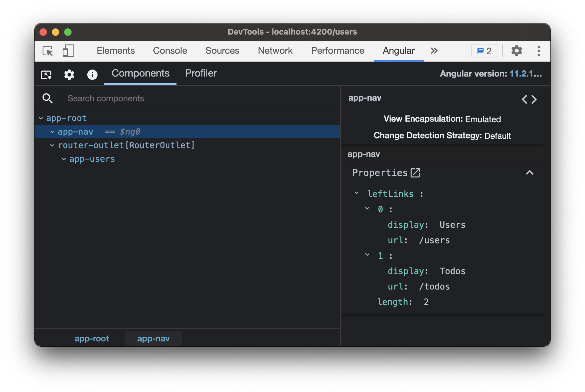Image resolution: width=585 pixels, height=392 pixels.
Task: Toggle the device toolbar icon
Action: click(x=68, y=51)
